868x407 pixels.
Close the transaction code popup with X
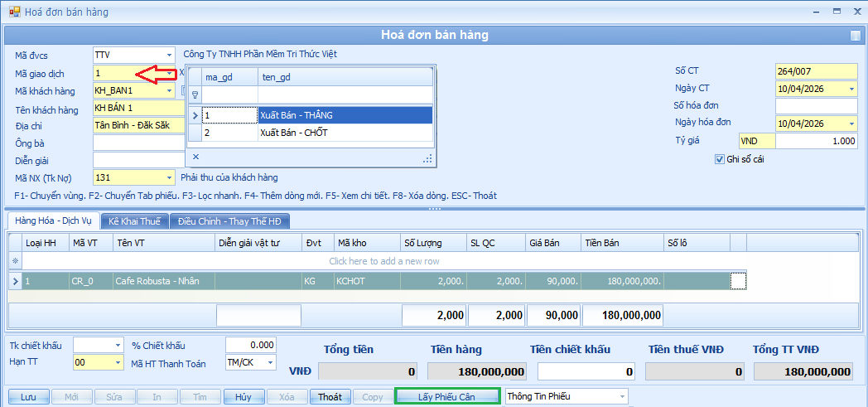click(195, 156)
